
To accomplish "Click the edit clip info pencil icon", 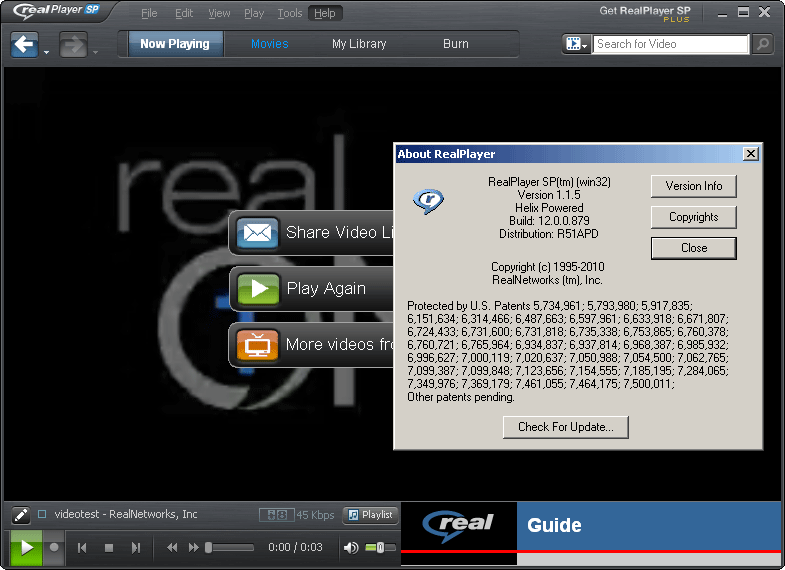I will [21, 515].
